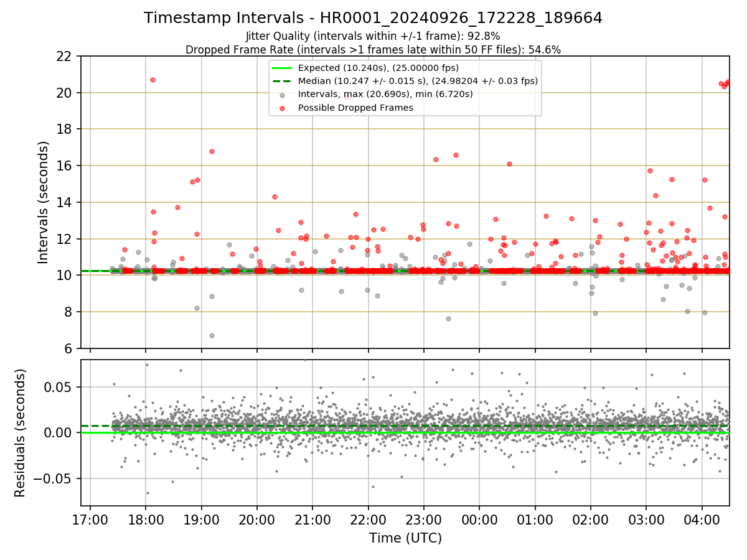Image resolution: width=747 pixels, height=560 pixels.
Task: Click the 04:00 x-axis tick label
Action: 702,519
